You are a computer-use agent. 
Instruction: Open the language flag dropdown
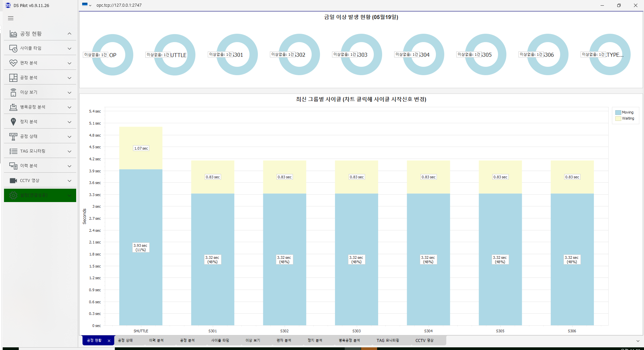[x=87, y=5]
